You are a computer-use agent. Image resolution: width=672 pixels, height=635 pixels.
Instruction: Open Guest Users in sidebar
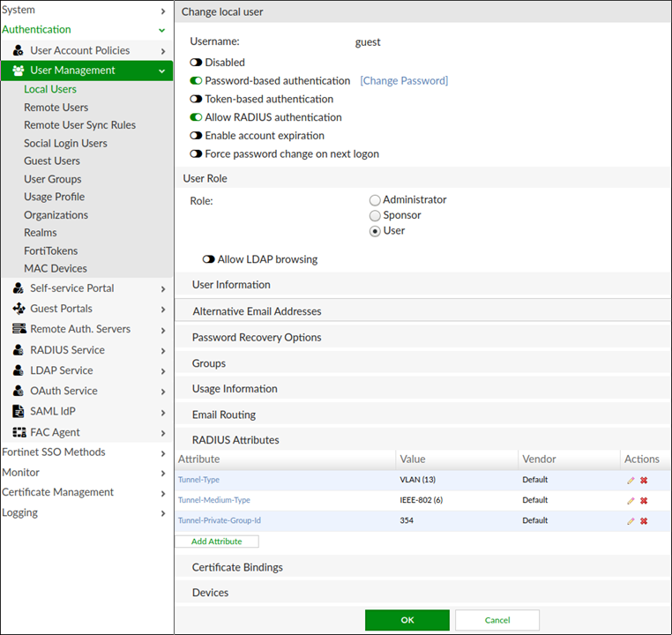pyautogui.click(x=52, y=161)
